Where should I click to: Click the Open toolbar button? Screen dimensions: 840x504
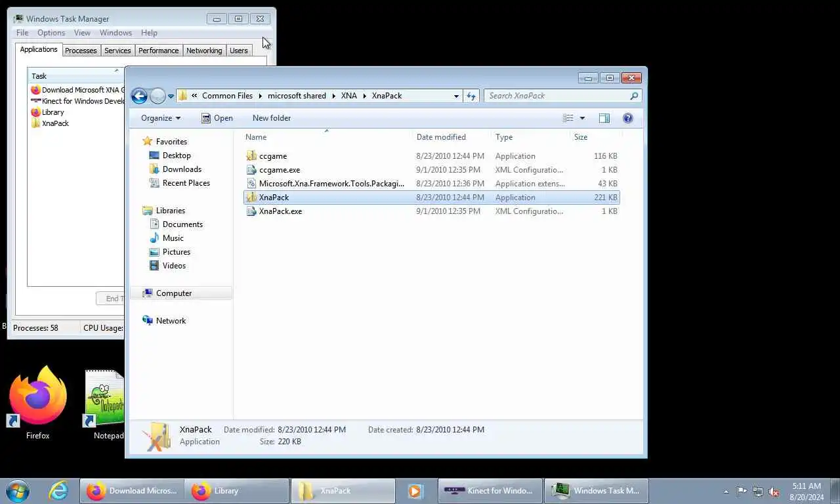(x=217, y=118)
